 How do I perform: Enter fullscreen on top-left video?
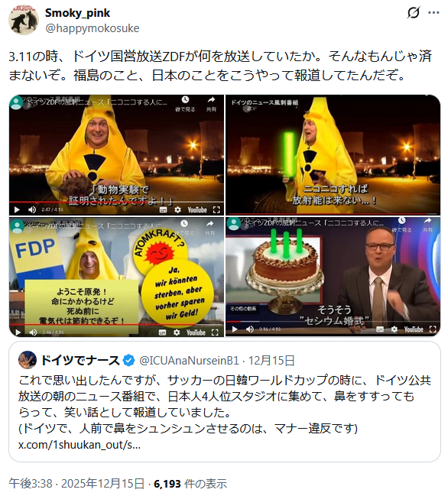pos(216,209)
